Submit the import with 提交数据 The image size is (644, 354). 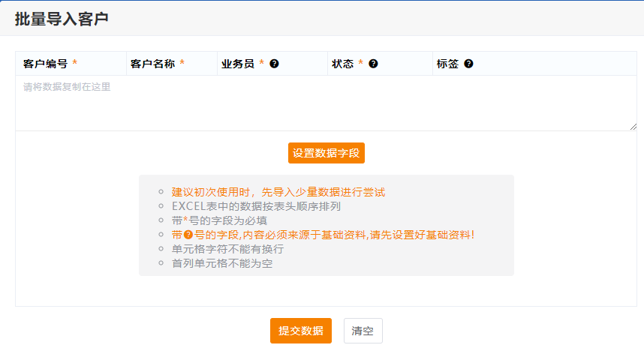(x=300, y=331)
